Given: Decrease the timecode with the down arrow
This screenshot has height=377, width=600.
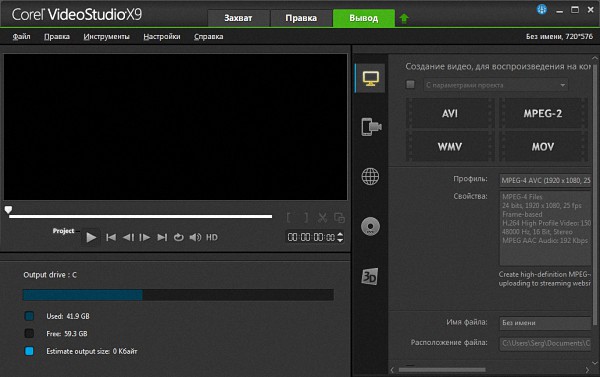Looking at the screenshot, I should pyautogui.click(x=340, y=240).
